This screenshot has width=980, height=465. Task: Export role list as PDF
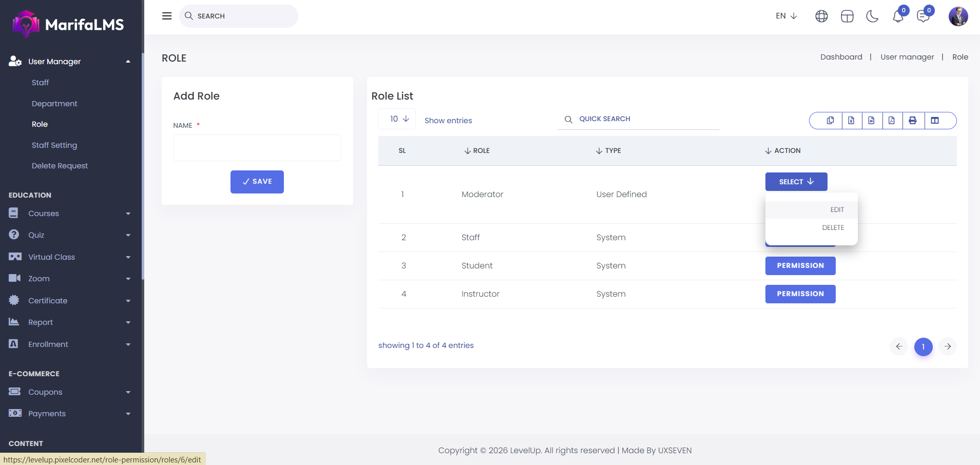892,121
